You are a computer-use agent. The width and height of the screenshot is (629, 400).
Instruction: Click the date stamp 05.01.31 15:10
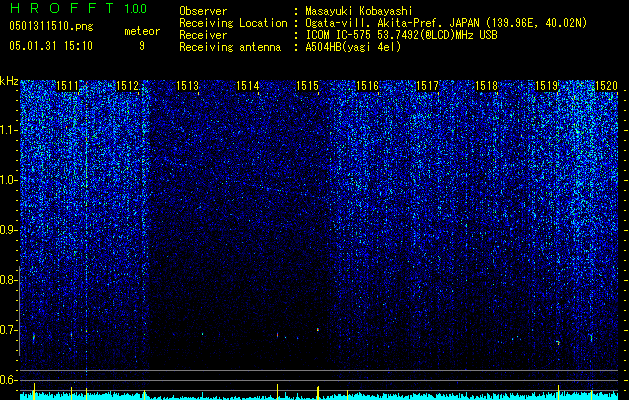coord(51,46)
